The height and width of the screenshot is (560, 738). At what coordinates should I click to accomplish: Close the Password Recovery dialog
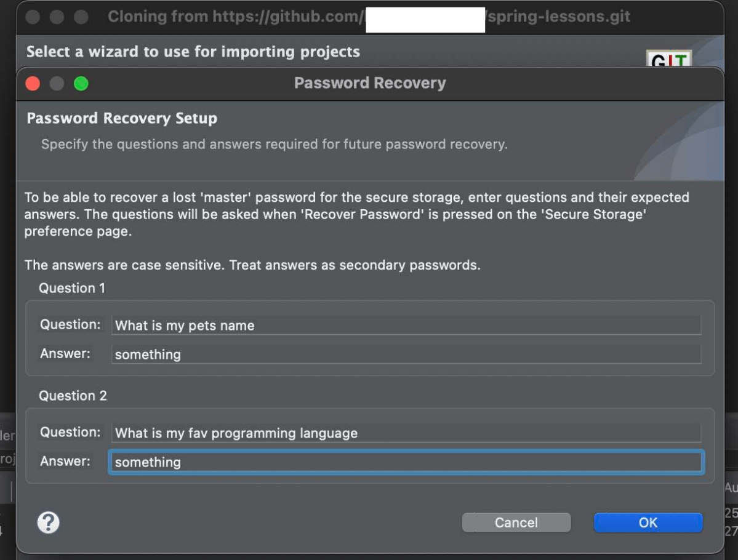coord(33,83)
